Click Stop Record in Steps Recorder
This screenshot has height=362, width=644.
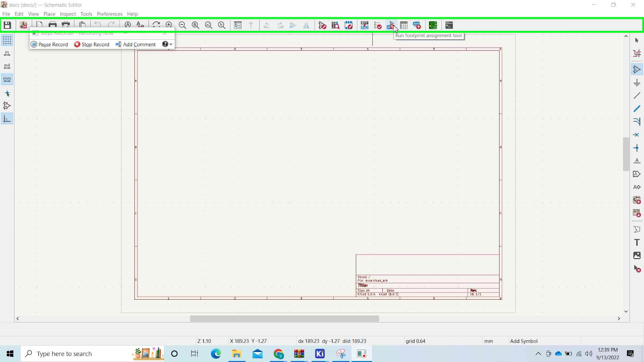pos(92,44)
